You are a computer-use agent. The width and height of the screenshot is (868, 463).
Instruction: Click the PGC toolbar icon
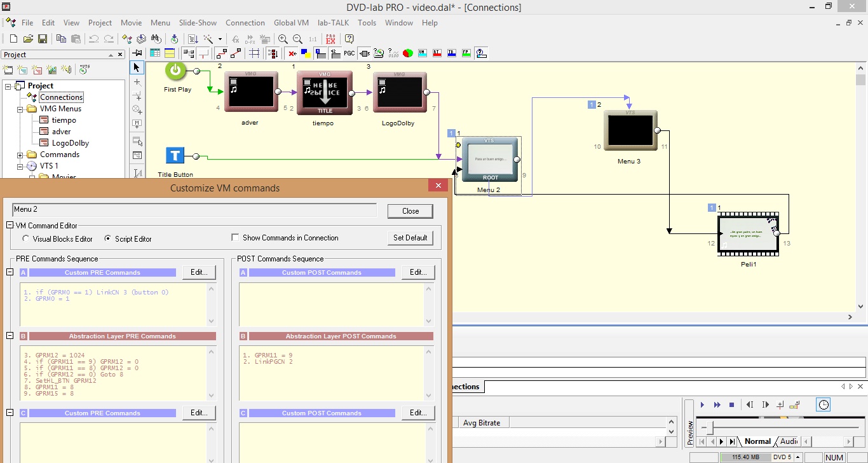349,53
